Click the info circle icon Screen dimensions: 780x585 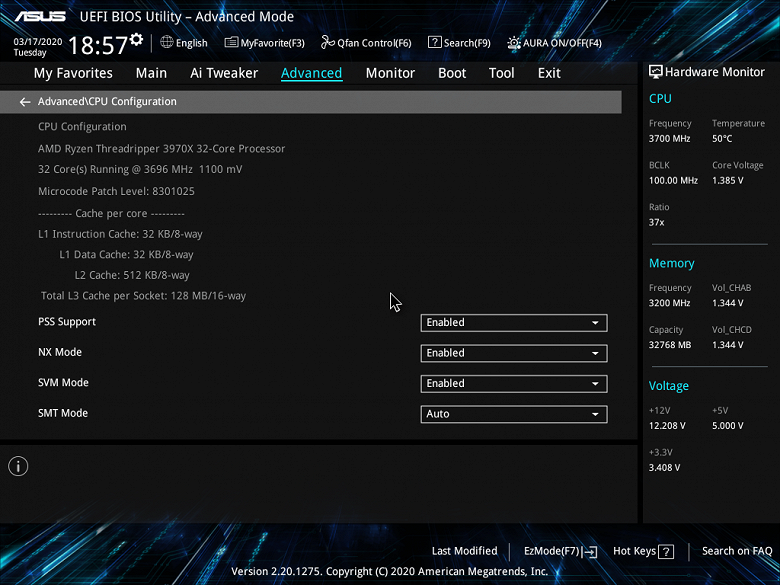coord(18,466)
